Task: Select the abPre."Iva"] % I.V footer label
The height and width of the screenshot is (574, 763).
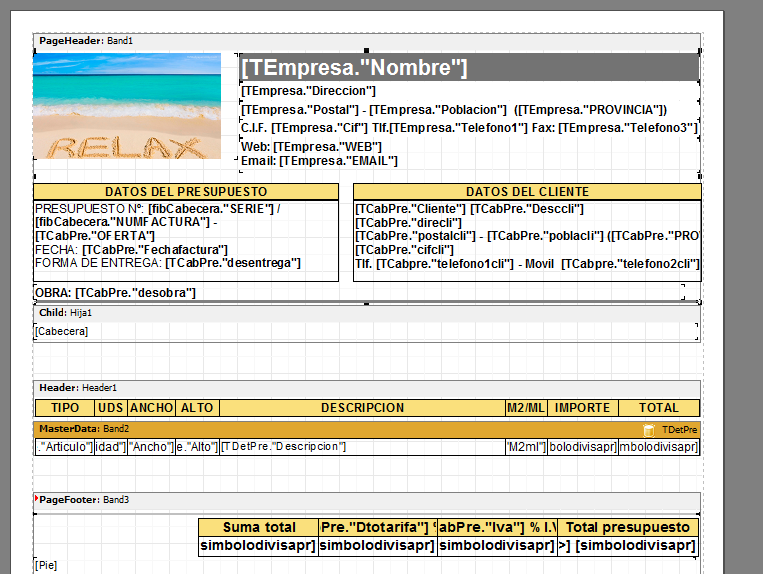Action: 497,527
